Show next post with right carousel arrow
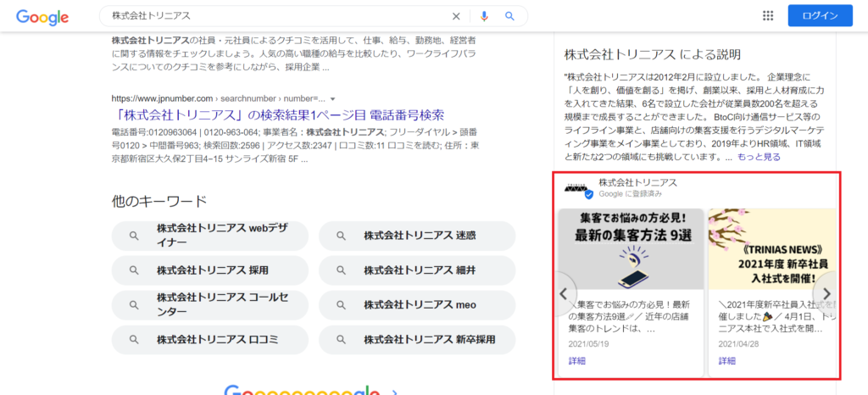This screenshot has width=868, height=395. [x=826, y=293]
